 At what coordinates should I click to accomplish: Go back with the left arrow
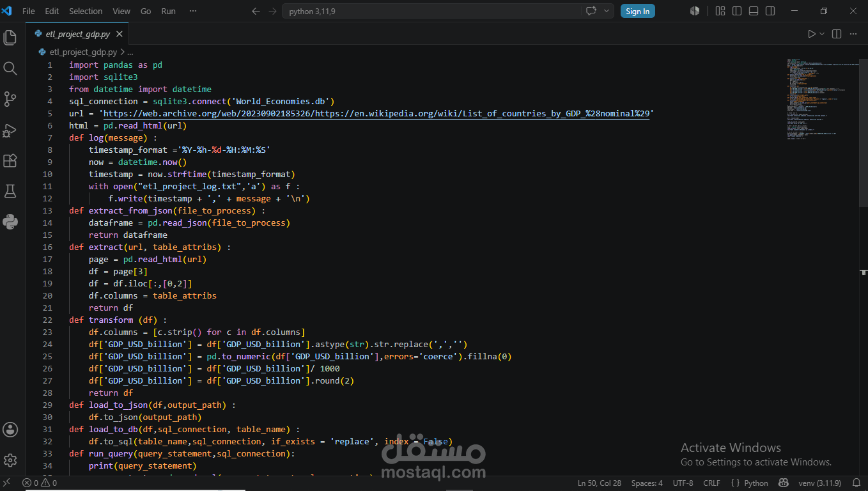click(x=256, y=11)
